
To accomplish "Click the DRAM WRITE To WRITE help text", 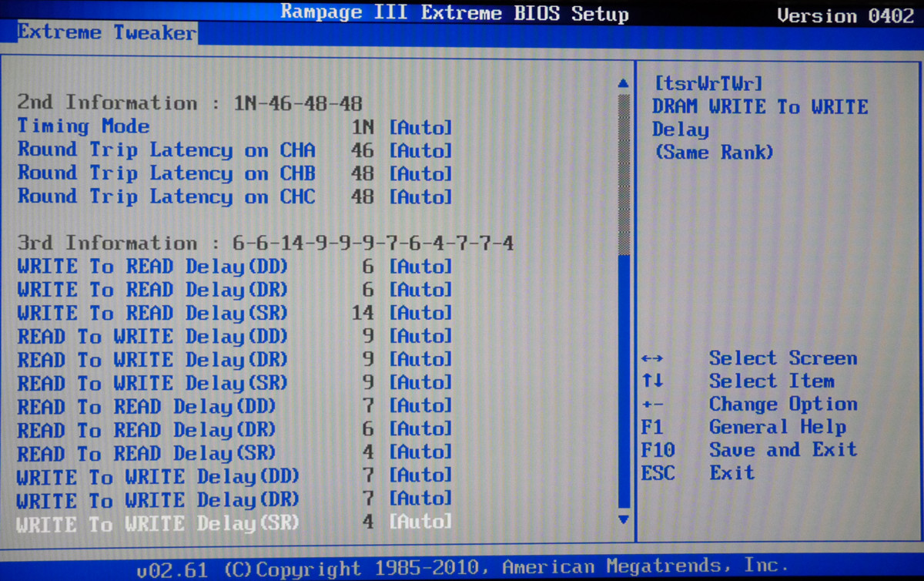I will [x=760, y=107].
